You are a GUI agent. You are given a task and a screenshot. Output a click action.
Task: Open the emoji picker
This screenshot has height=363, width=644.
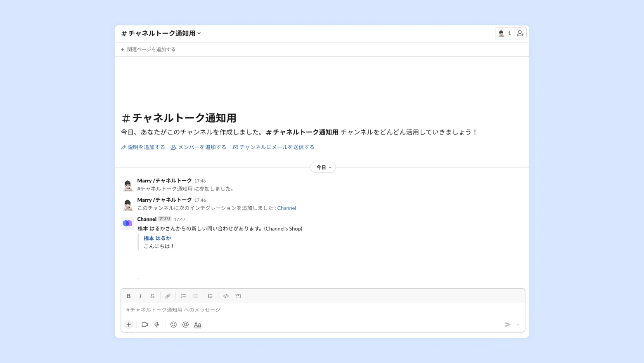point(174,325)
